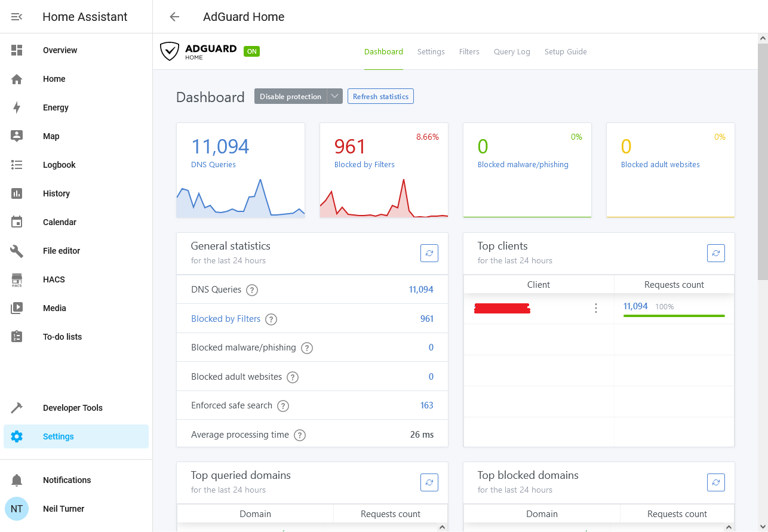Open Developer Tools from the sidebar
768x532 pixels.
click(72, 408)
